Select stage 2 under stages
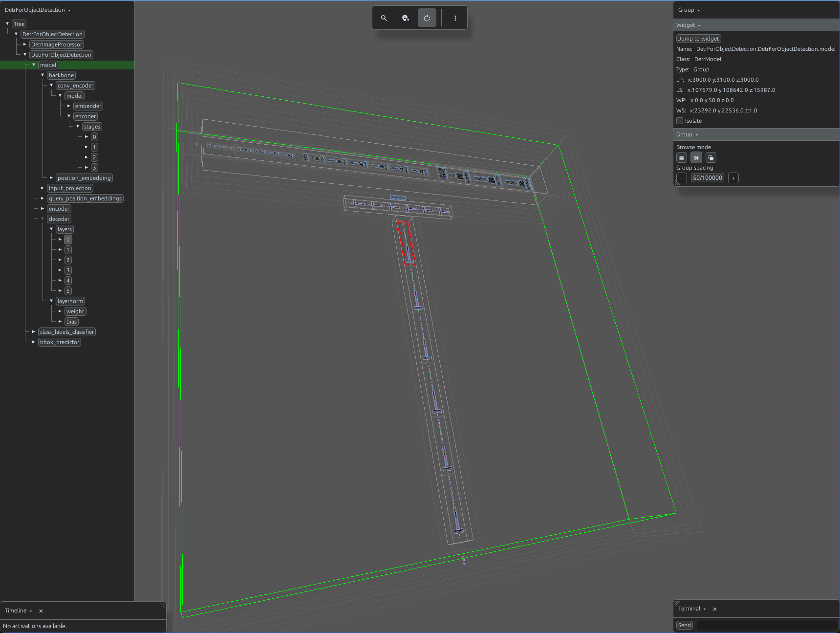The image size is (840, 633). [x=94, y=157]
